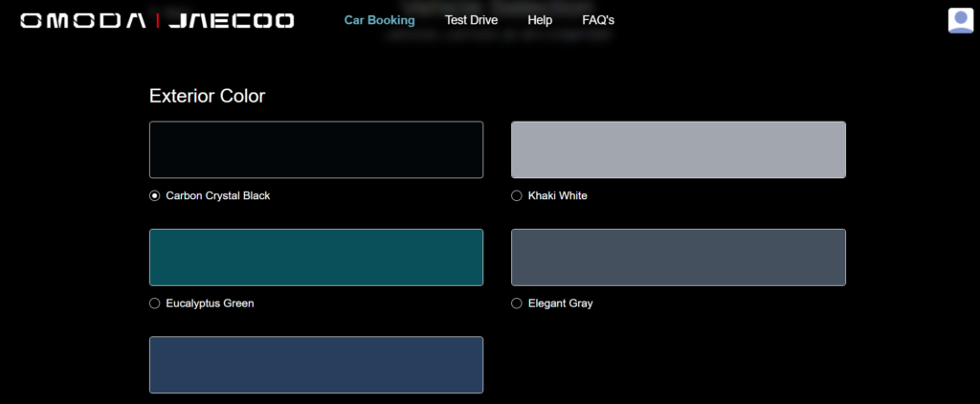Pick the Elegant Gray radio button
The image size is (980, 404).
click(517, 303)
